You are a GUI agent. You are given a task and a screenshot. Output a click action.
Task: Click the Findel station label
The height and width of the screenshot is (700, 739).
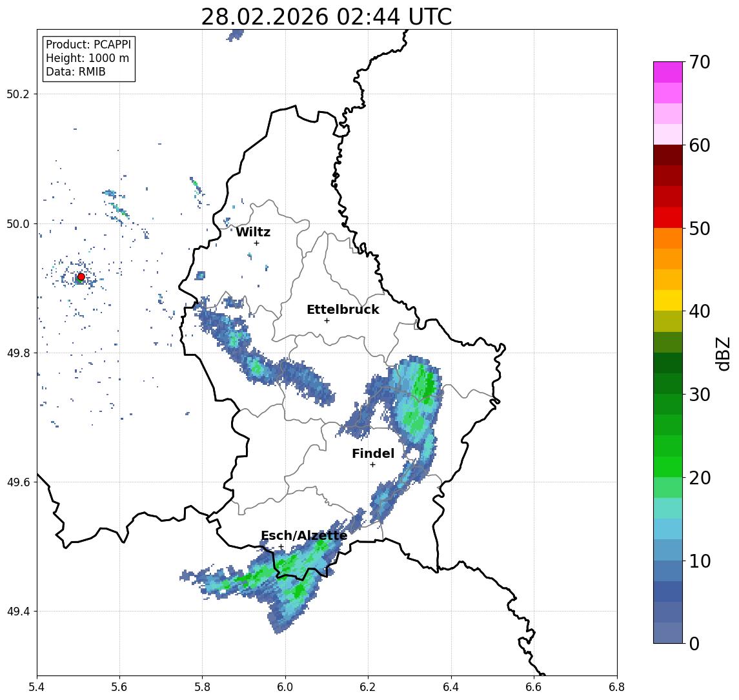pos(373,453)
